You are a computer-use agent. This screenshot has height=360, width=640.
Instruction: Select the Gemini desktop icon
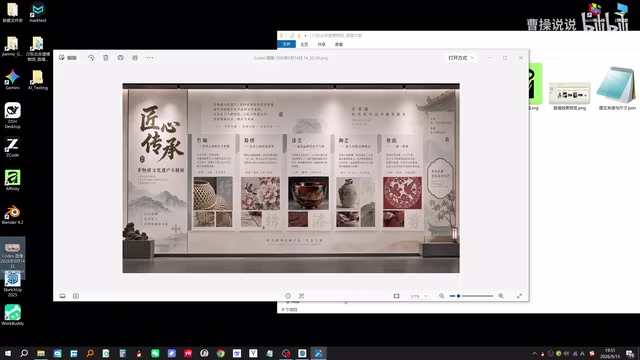coord(12,80)
